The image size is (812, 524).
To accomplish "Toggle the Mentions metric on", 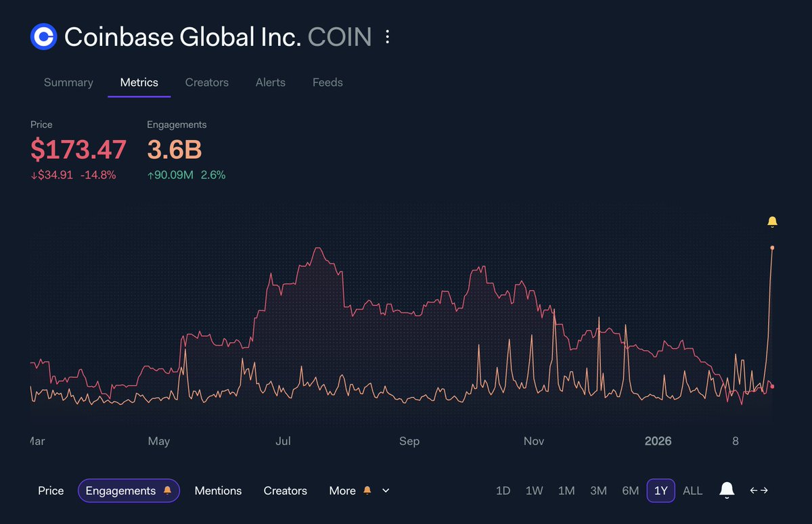I will click(218, 490).
